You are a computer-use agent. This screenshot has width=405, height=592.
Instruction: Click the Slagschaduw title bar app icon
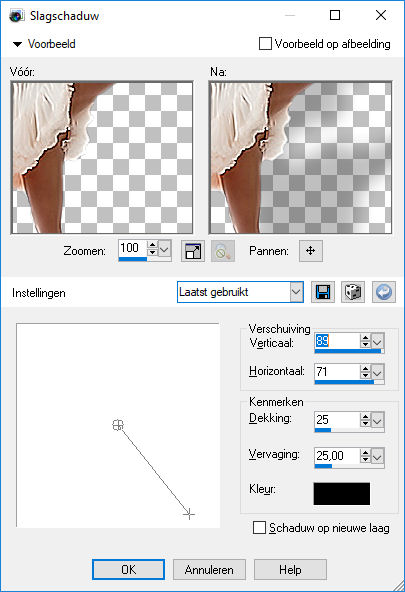(17, 16)
